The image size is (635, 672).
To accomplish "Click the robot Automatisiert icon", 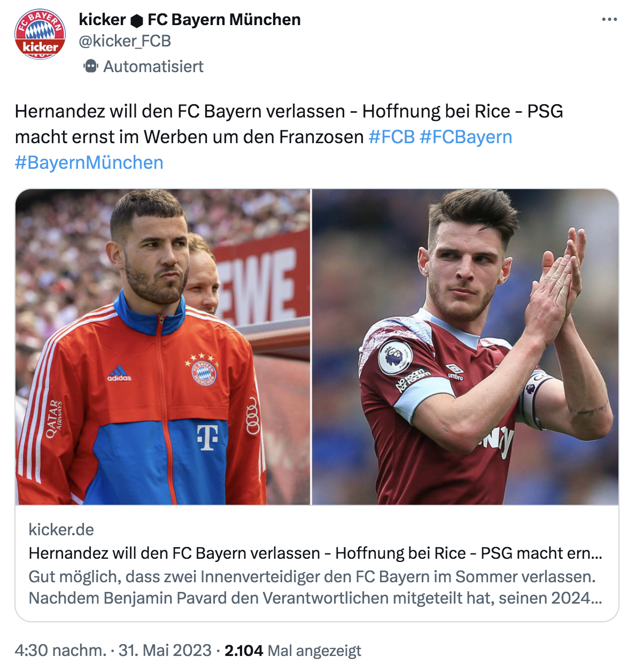I will pos(91,66).
